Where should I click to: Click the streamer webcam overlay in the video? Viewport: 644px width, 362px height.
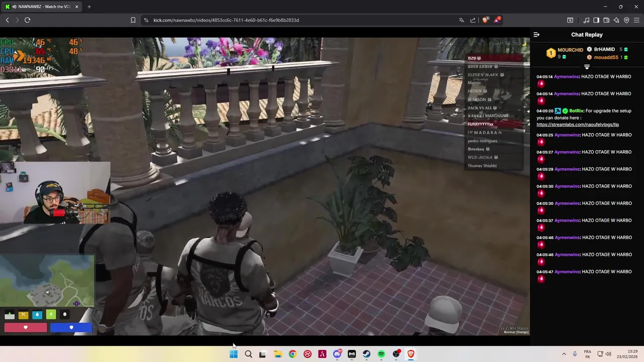[x=55, y=193]
